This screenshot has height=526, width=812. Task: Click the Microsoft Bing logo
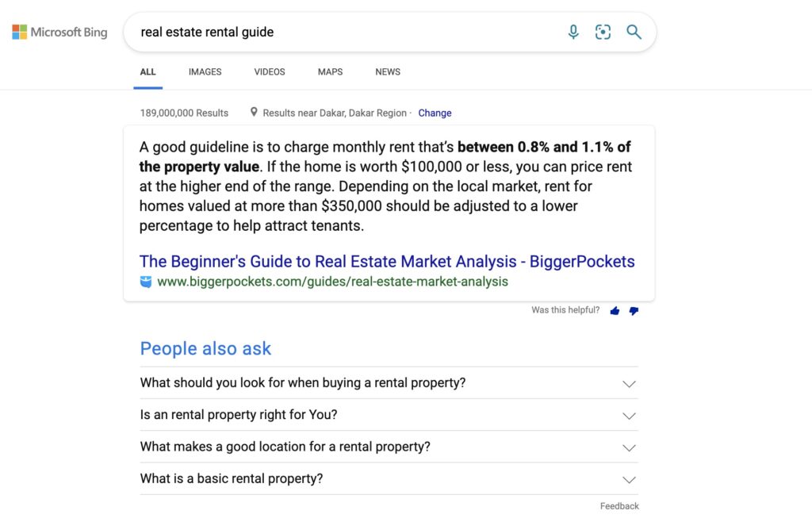(59, 32)
